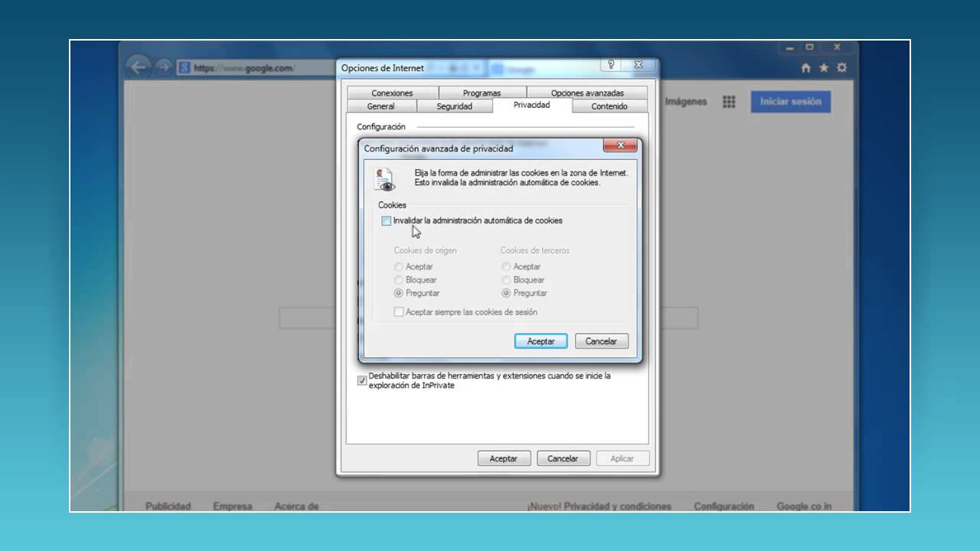Click the browser forward arrow button

(163, 67)
